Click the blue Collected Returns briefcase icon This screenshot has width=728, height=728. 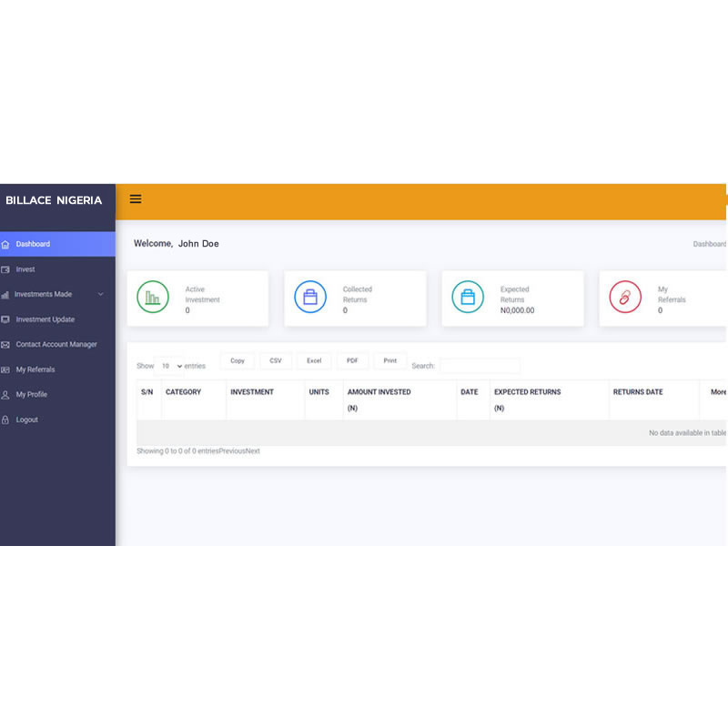(310, 298)
